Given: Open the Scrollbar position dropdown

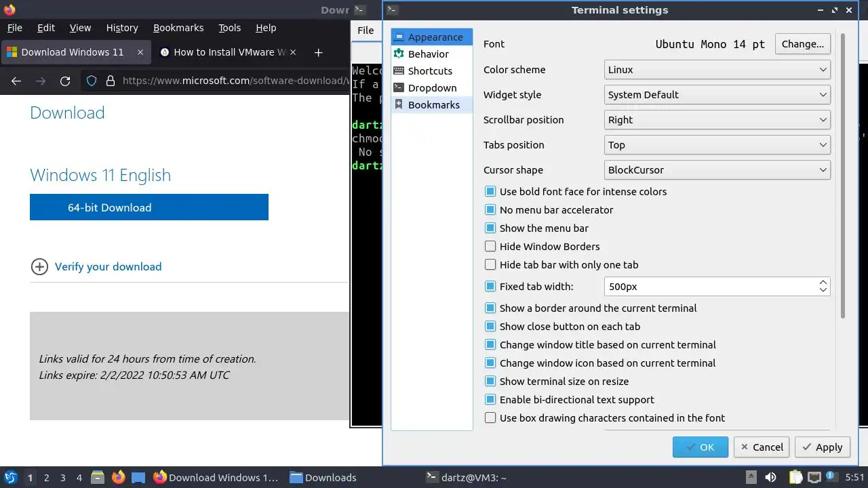Looking at the screenshot, I should click(717, 120).
